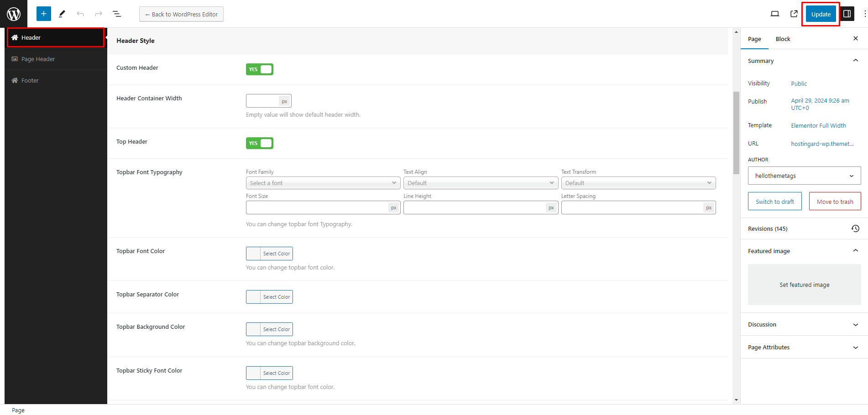Select the pencil Tools icon
Screen dimensions: 868x415
(62, 14)
